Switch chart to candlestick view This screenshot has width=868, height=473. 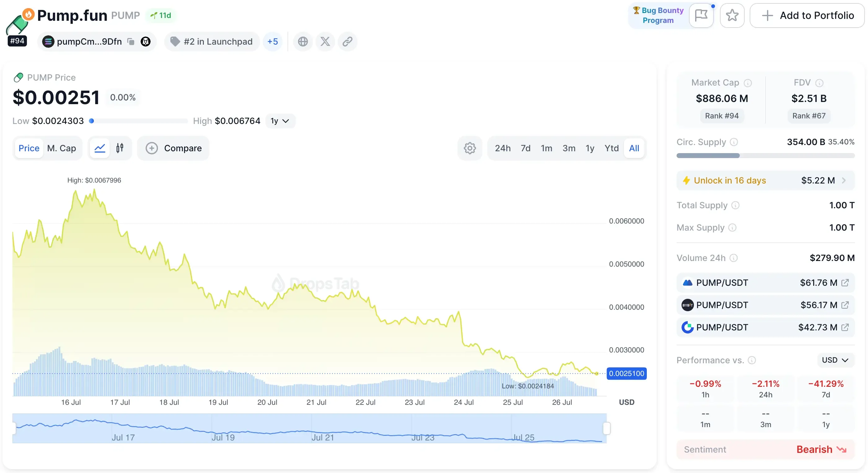point(120,148)
